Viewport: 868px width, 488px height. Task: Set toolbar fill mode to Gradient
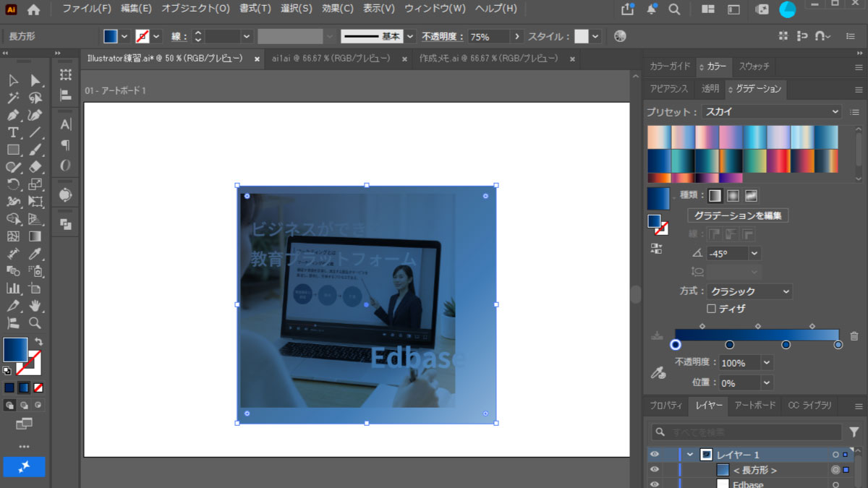[x=24, y=388]
